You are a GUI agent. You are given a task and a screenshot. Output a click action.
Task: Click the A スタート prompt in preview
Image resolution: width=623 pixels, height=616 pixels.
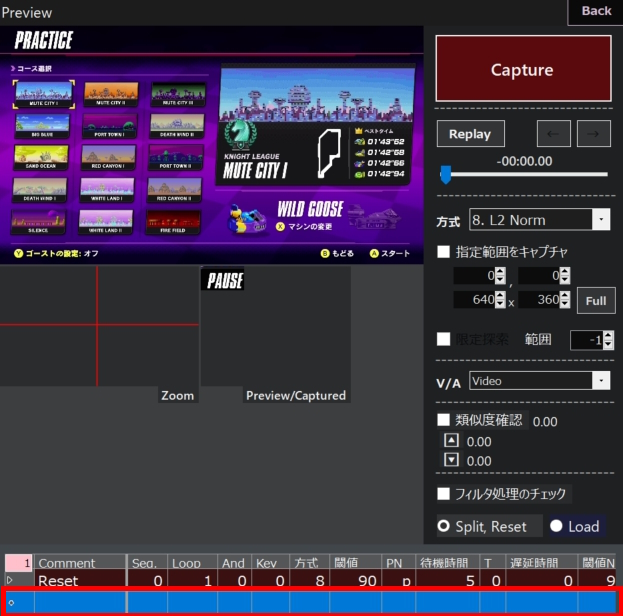point(390,253)
